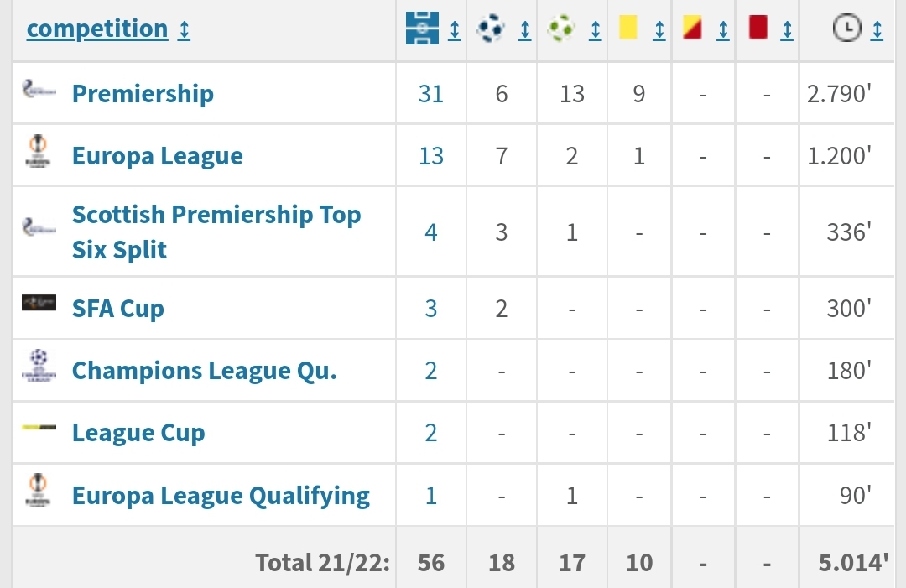
Task: Sort by the assists green ball icon
Action: click(561, 28)
